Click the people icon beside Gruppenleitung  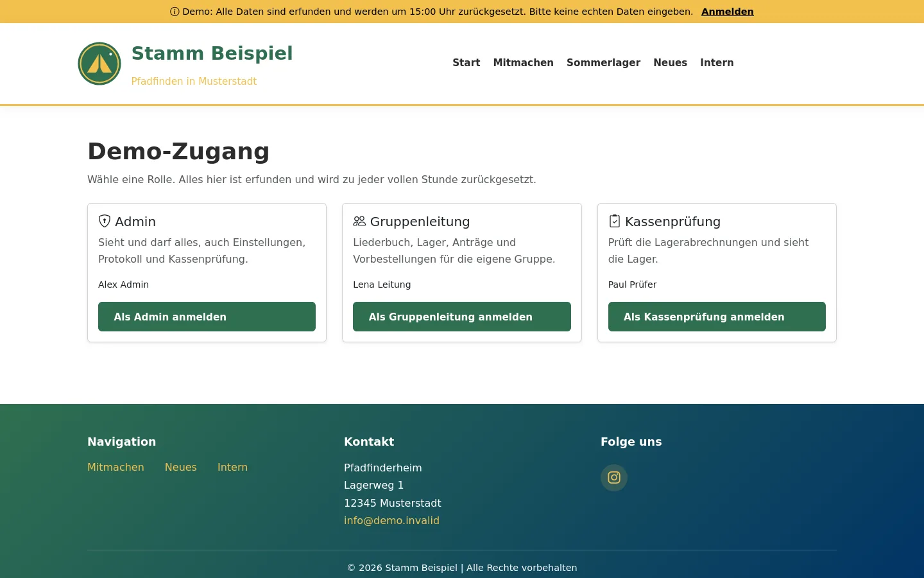click(359, 221)
